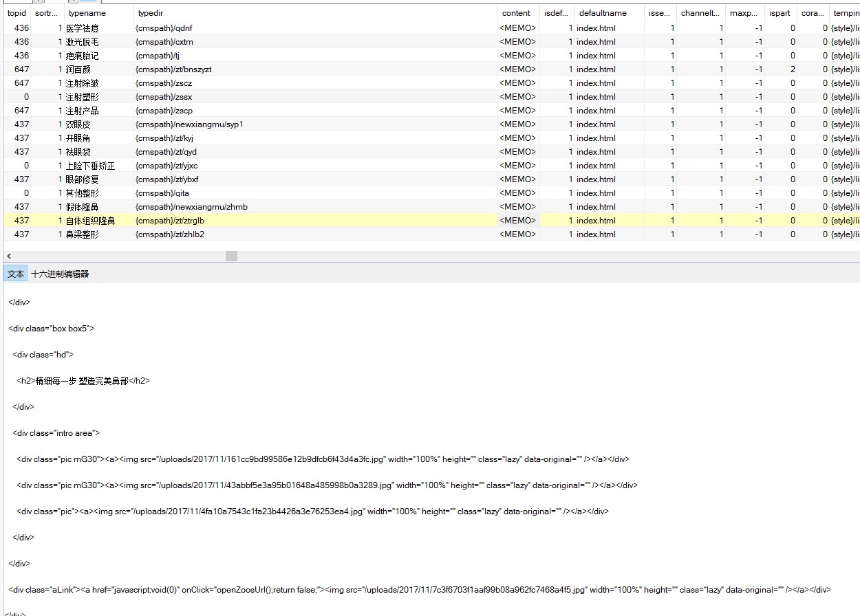Click the {cmspath}/zssx typedir cell
The width and height of the screenshot is (860, 616).
click(315, 97)
